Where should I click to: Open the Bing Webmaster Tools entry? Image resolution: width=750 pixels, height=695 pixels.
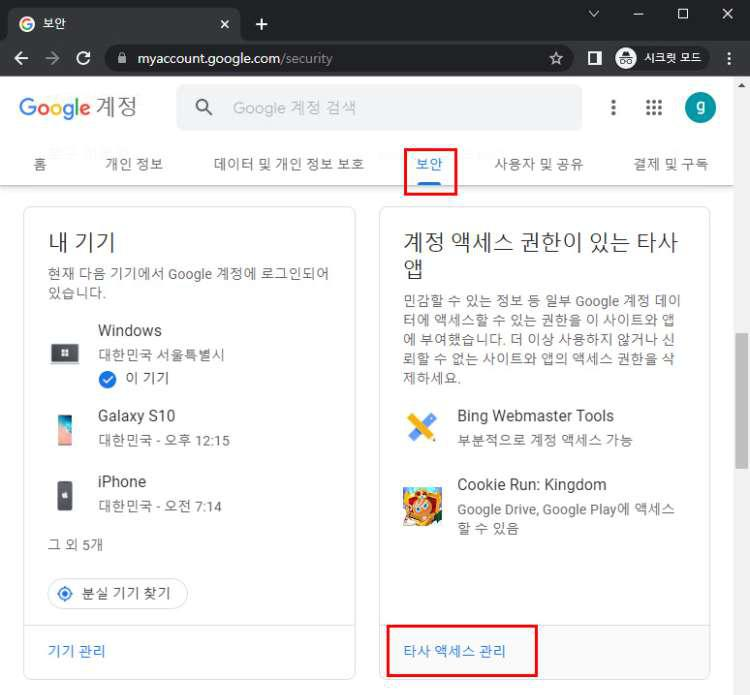(544, 427)
